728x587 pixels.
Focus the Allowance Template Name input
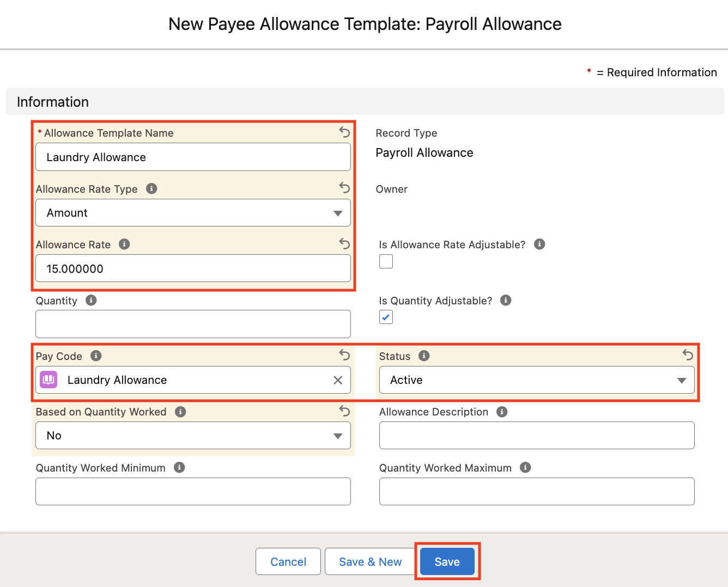pyautogui.click(x=193, y=157)
